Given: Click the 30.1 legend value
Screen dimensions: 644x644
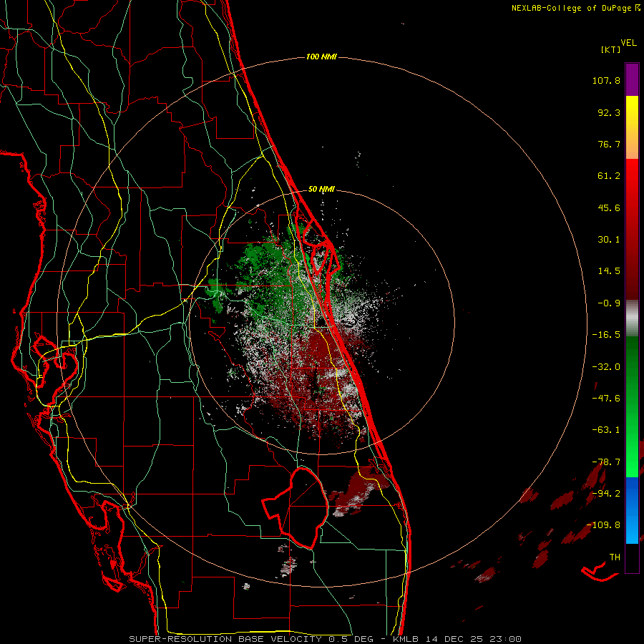Looking at the screenshot, I should (609, 240).
